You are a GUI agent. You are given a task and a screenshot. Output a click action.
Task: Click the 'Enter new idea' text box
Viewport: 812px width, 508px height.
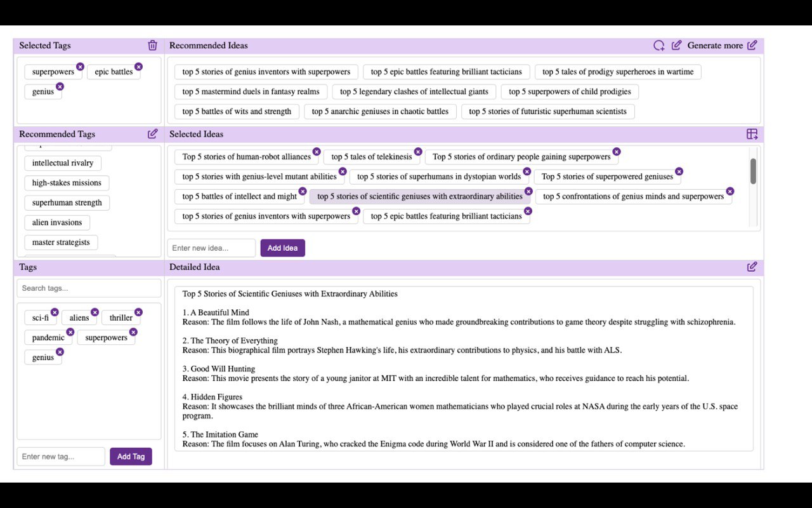(211, 248)
